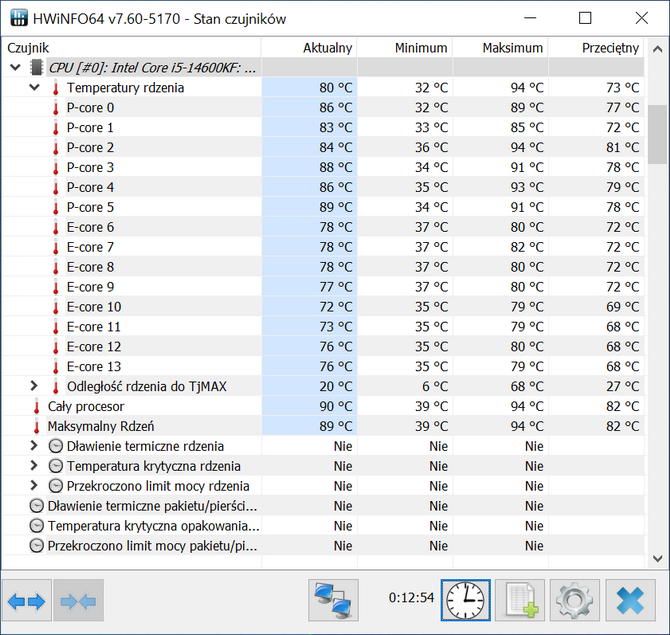The height and width of the screenshot is (635, 670).
Task: Click thermometer icon beside E-core 6
Action: click(56, 227)
